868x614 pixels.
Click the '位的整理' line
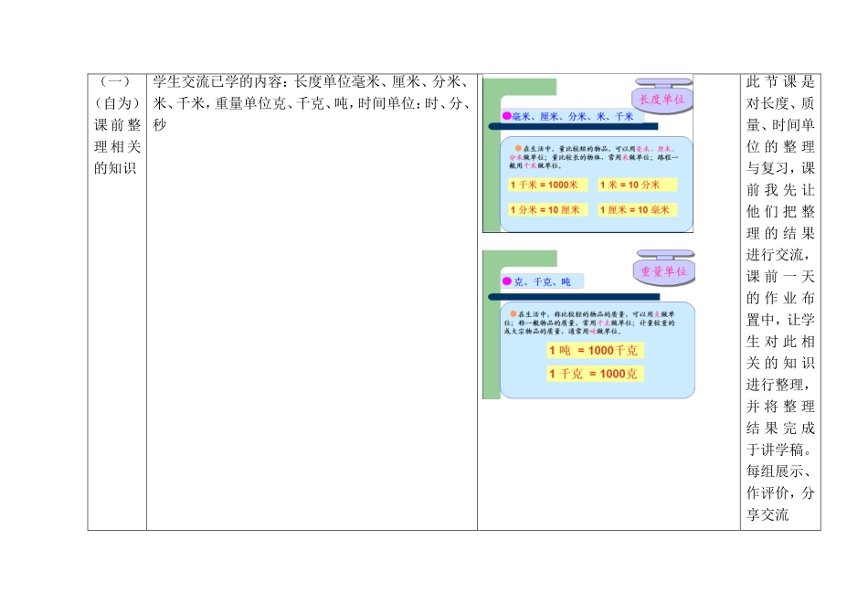[x=780, y=147]
